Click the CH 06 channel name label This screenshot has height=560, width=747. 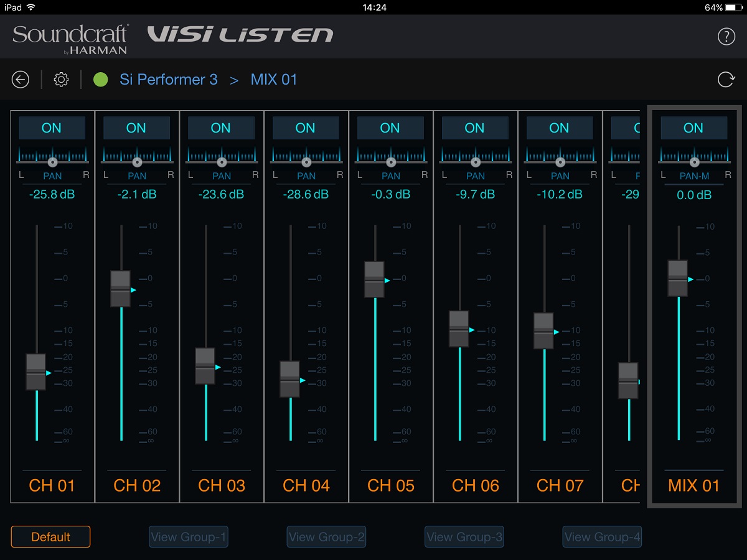pyautogui.click(x=476, y=486)
